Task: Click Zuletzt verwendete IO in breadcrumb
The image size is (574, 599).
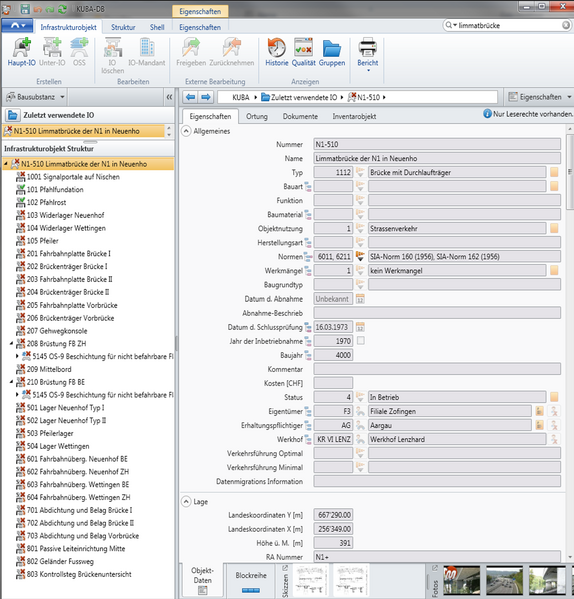Action: pos(304,97)
